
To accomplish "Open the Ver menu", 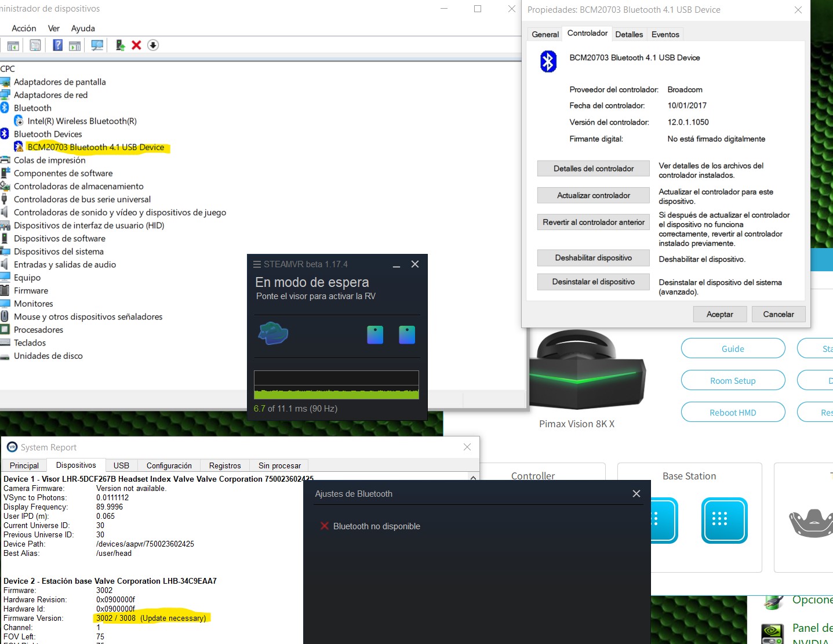I will [54, 28].
